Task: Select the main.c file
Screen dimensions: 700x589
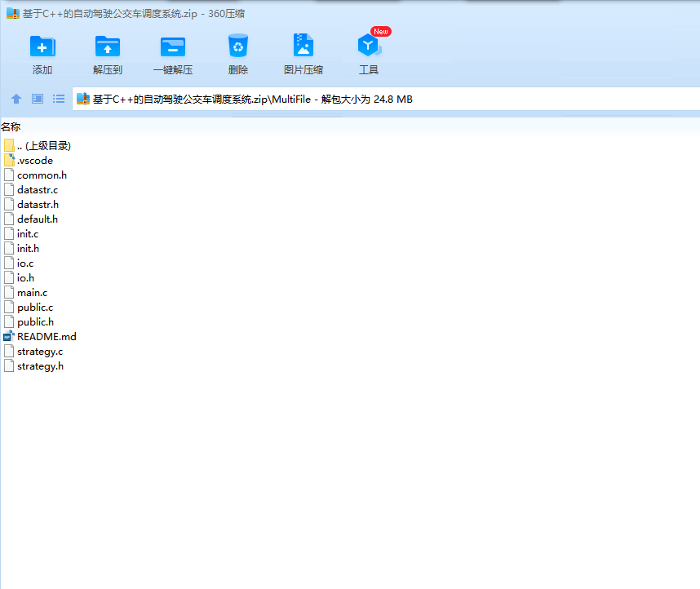Action: pyautogui.click(x=26, y=293)
